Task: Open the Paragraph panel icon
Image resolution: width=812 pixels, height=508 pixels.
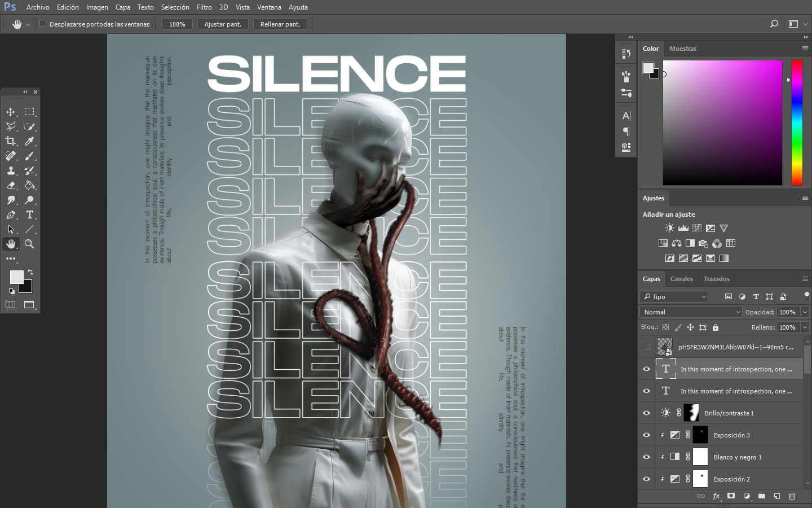Action: pos(626,132)
